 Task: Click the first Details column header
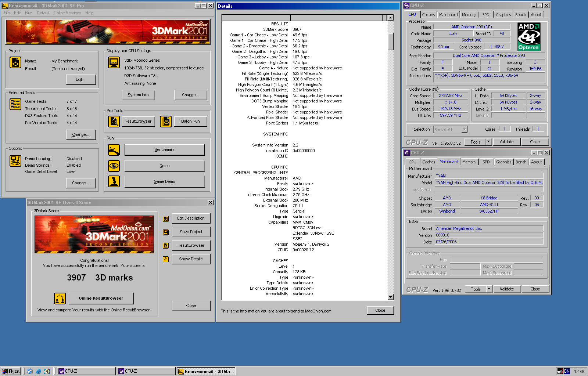[256, 18]
